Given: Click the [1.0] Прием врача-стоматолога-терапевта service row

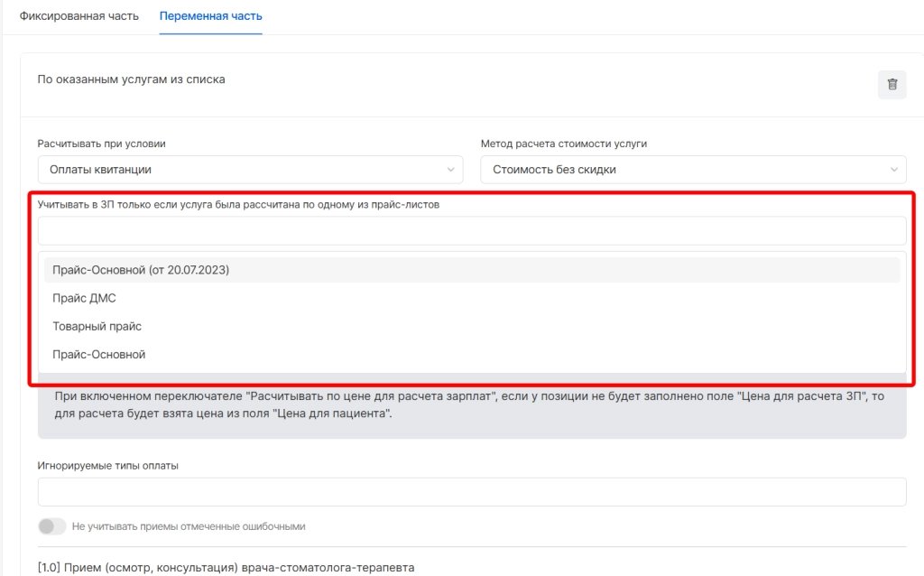Looking at the screenshot, I should tap(226, 568).
